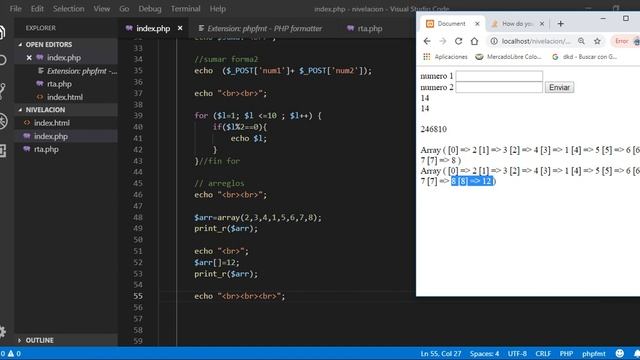640x360 pixels.
Task: Click phpfmt in the status bar
Action: 594,353
